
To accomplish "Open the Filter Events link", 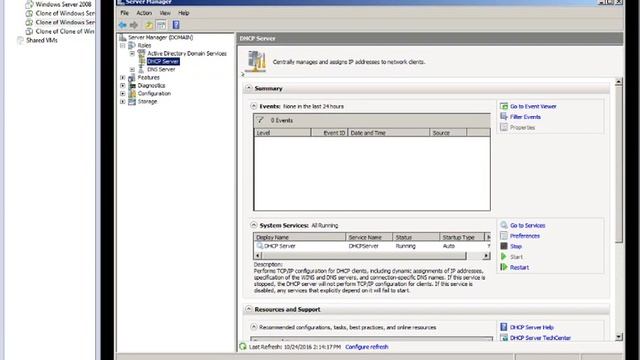I will click(x=525, y=117).
